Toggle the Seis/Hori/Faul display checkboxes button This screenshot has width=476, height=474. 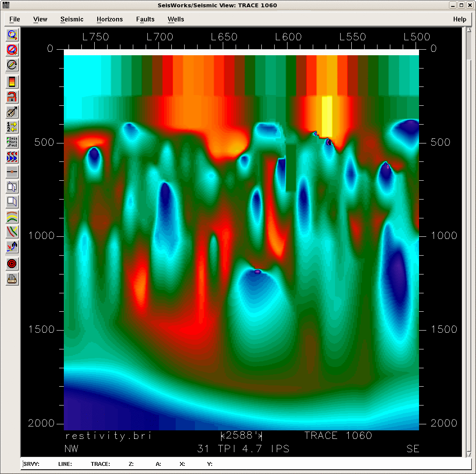[12, 142]
